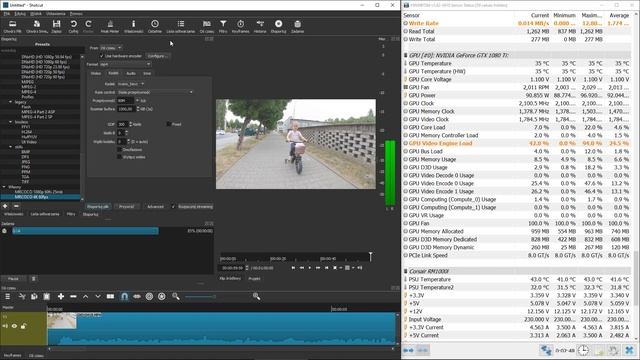Hide track V1 with eye icon
The height and width of the screenshot is (360, 640).
14,326
